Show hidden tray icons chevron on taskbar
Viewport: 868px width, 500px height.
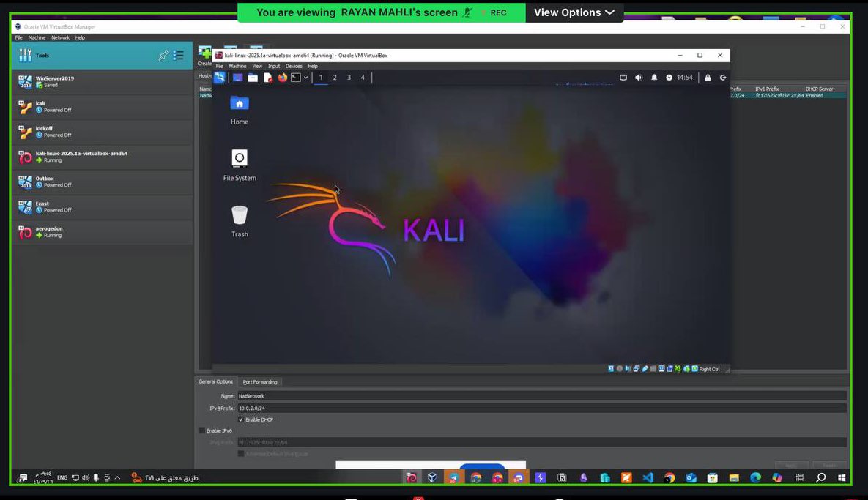click(117, 478)
